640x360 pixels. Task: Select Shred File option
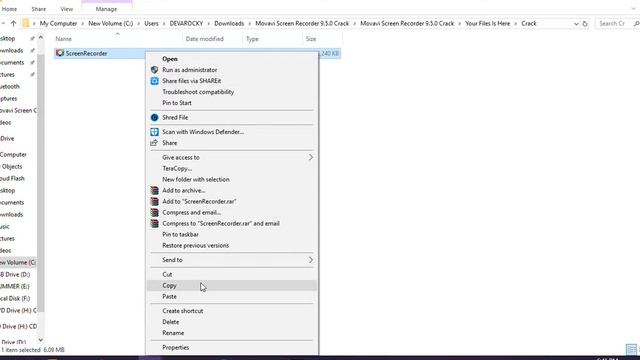(232, 118)
